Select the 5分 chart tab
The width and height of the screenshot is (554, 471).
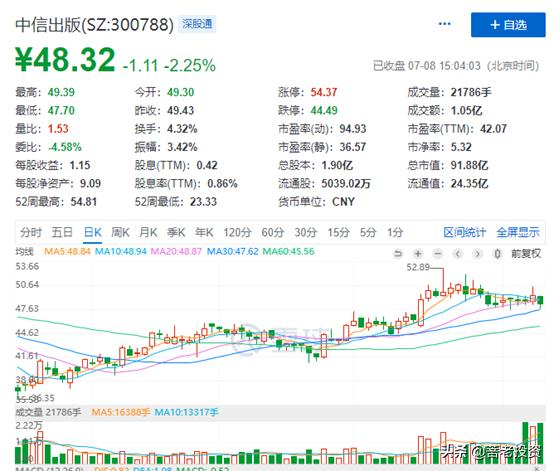click(368, 232)
